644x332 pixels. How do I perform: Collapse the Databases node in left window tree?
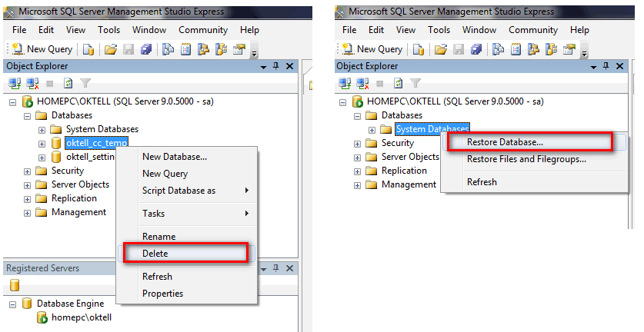28,115
